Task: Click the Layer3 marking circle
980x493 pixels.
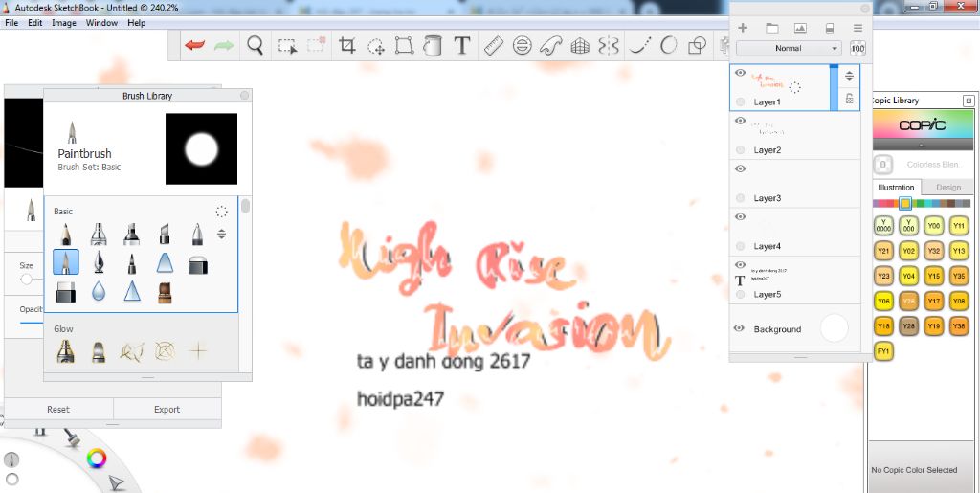Action: [x=740, y=198]
